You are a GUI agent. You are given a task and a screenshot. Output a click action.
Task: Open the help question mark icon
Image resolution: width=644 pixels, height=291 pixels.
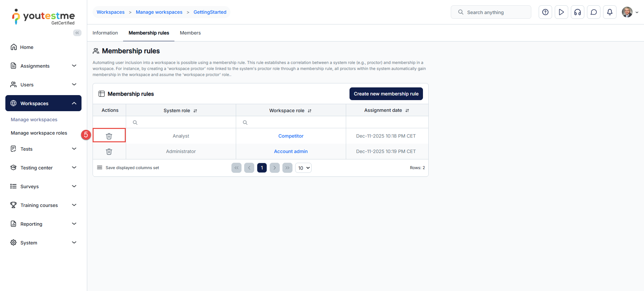[545, 12]
